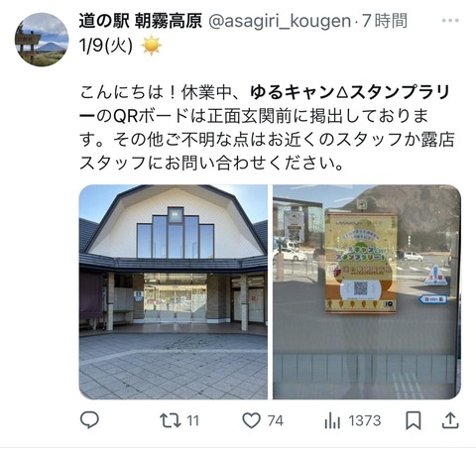Viewport: 476px width, 450px height.
Task: Click the like count 74
Action: coord(276,421)
